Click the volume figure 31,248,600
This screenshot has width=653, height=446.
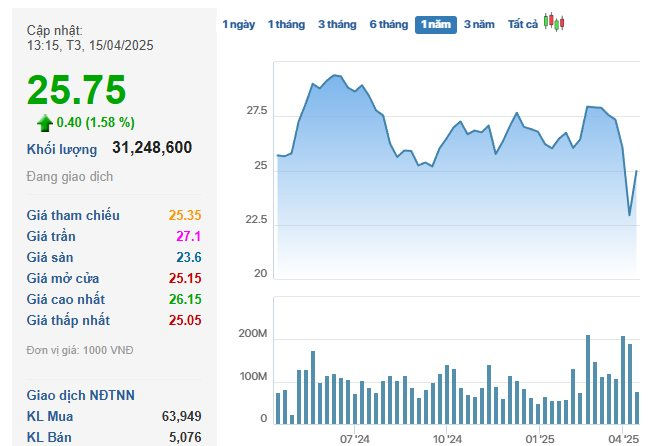coord(152,148)
